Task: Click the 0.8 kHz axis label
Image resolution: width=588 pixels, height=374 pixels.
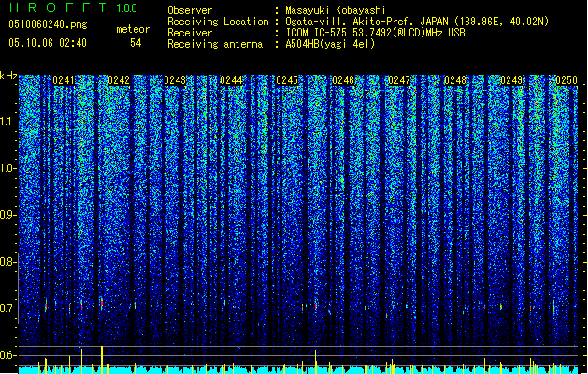Action: click(7, 262)
